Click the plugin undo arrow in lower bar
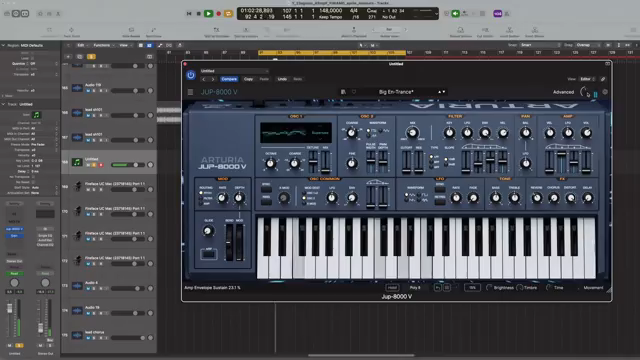 [x=438, y=288]
